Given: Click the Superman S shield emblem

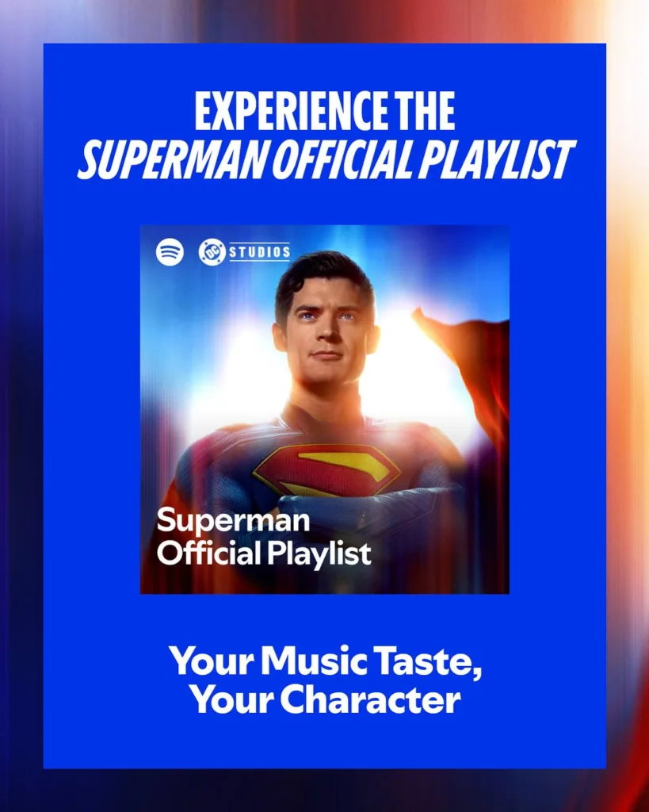Looking at the screenshot, I should coord(326,470).
